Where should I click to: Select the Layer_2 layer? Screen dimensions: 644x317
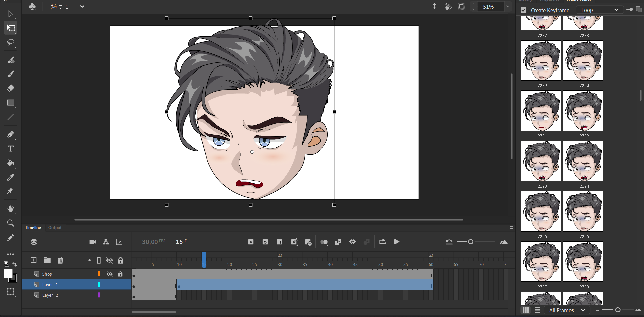coord(50,295)
